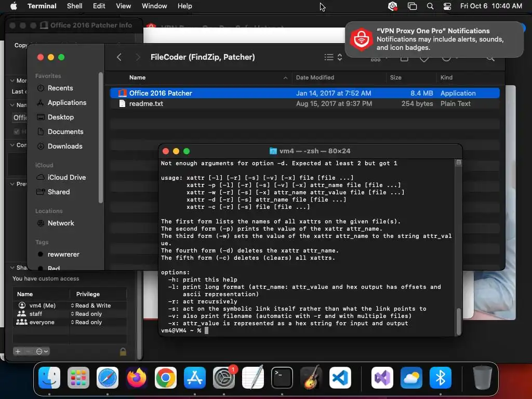Collapse the Comments section in Info window
Viewport: 532px width, 399px height.
click(12, 145)
